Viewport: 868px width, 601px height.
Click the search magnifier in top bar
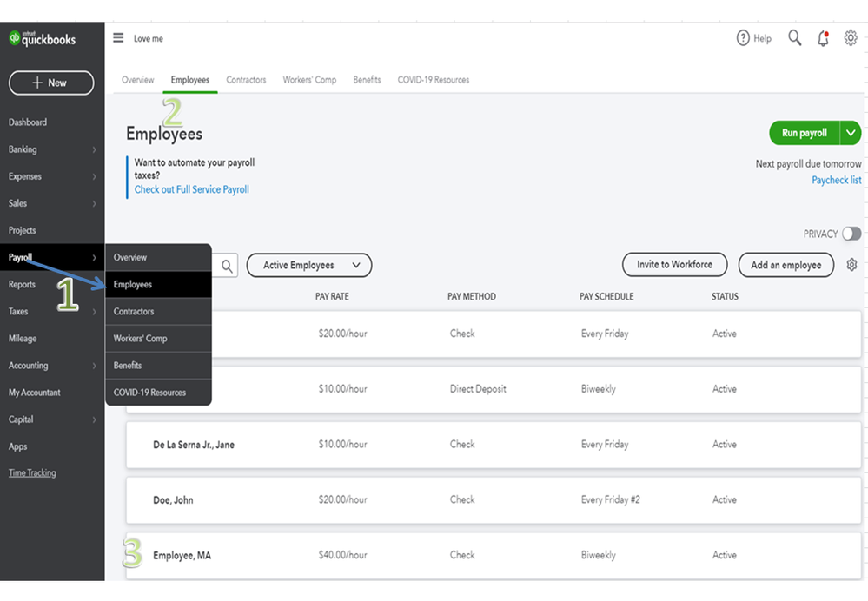(x=794, y=38)
